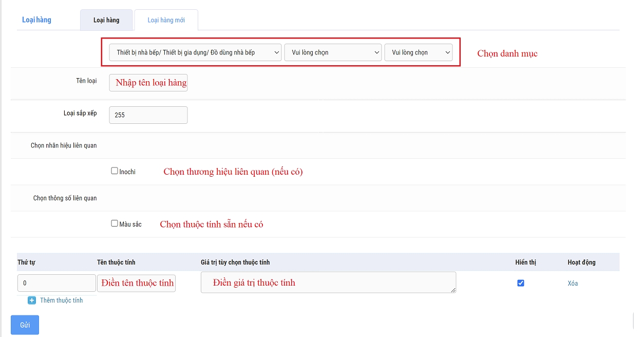Click the Màu sắc label text

click(130, 224)
